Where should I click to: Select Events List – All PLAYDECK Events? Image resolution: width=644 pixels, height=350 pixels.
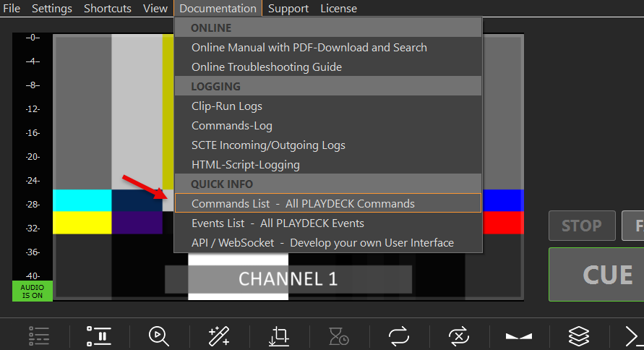[328, 223]
